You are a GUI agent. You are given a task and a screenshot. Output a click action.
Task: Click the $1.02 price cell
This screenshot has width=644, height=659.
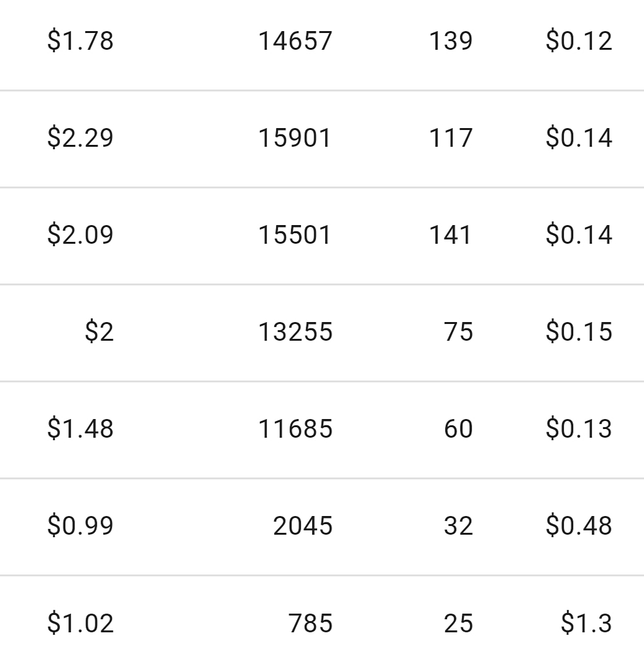pos(80,623)
